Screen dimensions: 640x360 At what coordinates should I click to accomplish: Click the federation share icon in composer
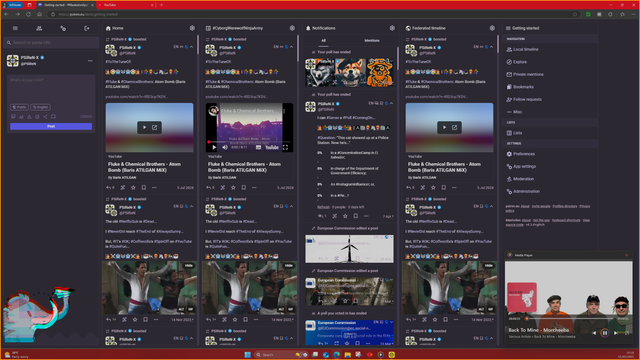[x=45, y=117]
